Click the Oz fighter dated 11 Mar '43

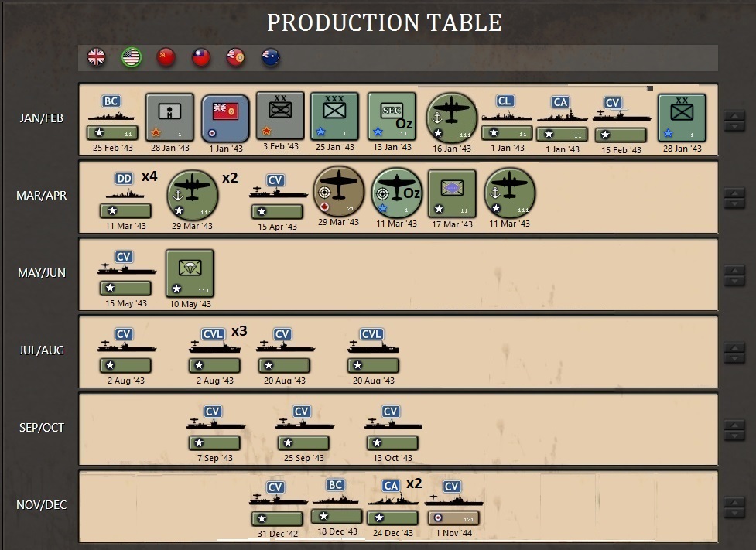tap(397, 193)
